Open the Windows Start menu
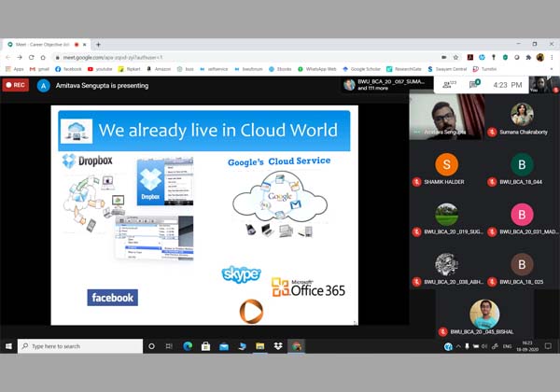The height and width of the screenshot is (392, 560). tap(8, 346)
